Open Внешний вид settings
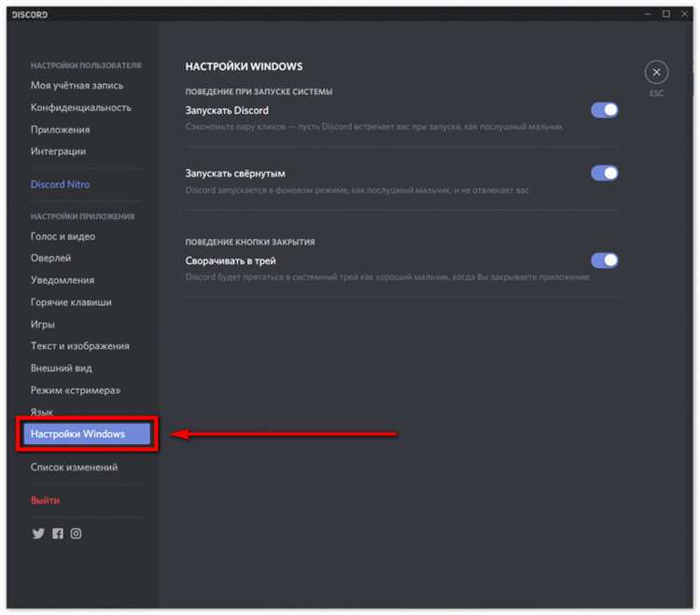Viewport: 700px width, 615px height. pyautogui.click(x=62, y=369)
